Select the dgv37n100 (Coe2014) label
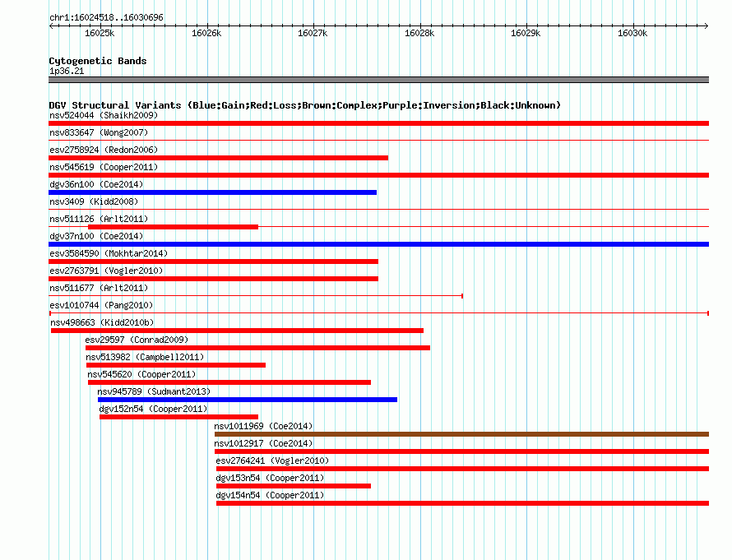This screenshot has width=732, height=560. pyautogui.click(x=96, y=236)
